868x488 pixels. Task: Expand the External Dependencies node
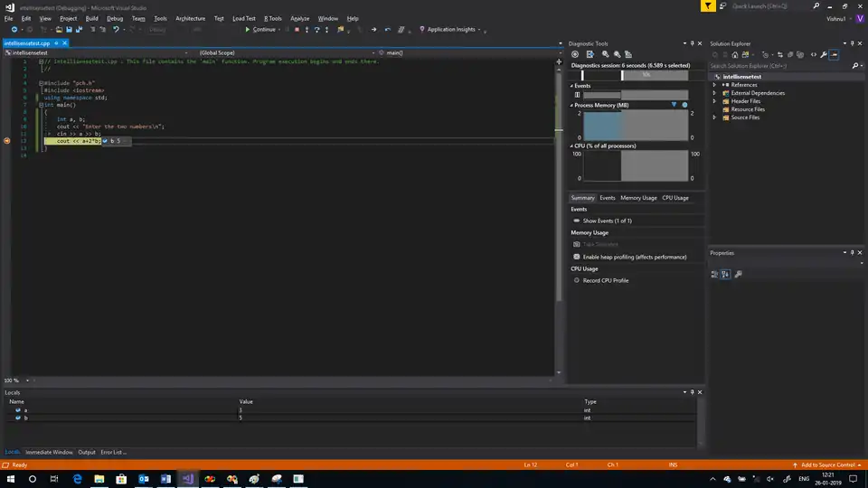tap(714, 93)
